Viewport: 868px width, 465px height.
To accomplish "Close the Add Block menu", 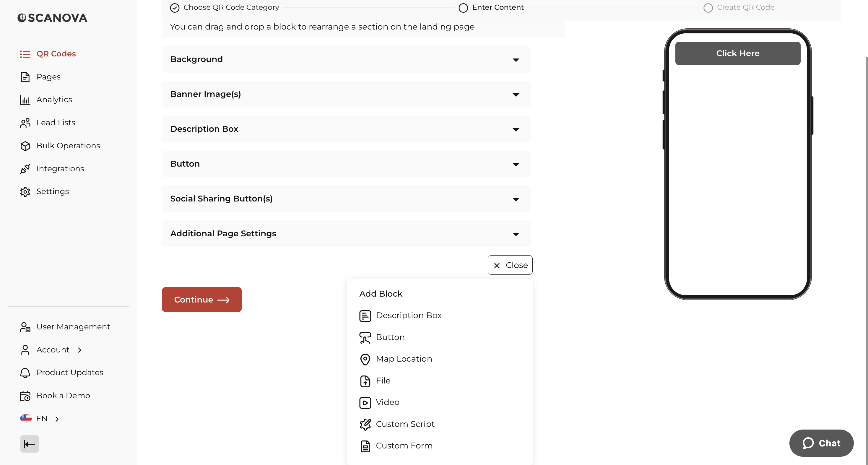I will 510,265.
